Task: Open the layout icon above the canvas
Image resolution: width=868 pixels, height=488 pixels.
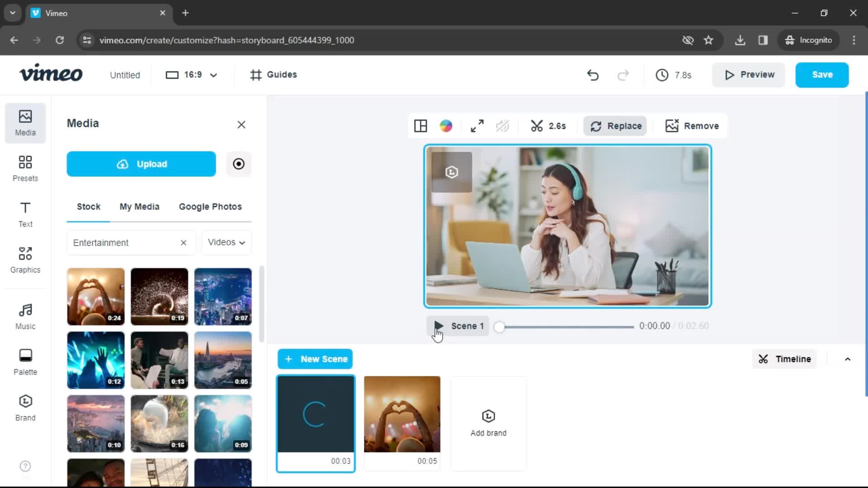Action: click(x=420, y=126)
